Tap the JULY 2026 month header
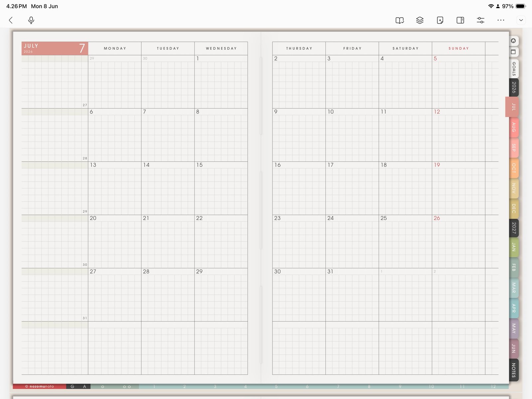This screenshot has height=399, width=532. (x=55, y=48)
